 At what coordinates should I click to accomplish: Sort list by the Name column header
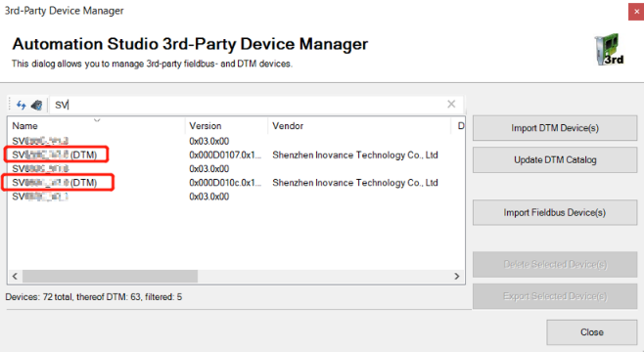coord(97,125)
